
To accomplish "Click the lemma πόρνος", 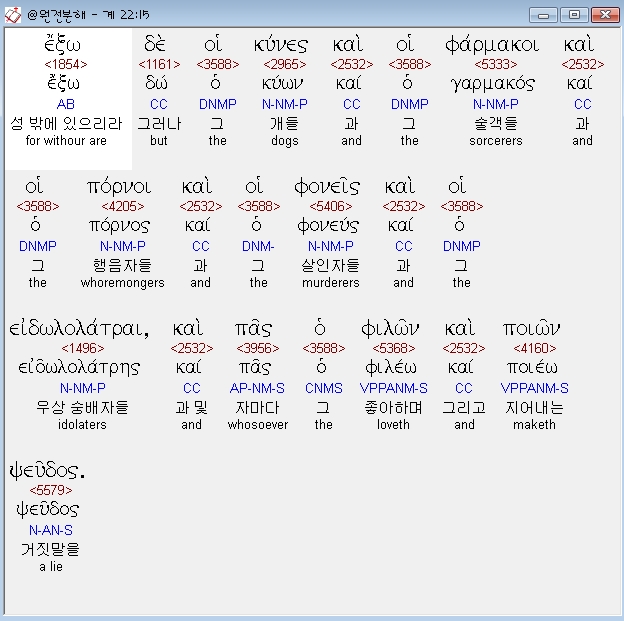I will pyautogui.click(x=119, y=226).
